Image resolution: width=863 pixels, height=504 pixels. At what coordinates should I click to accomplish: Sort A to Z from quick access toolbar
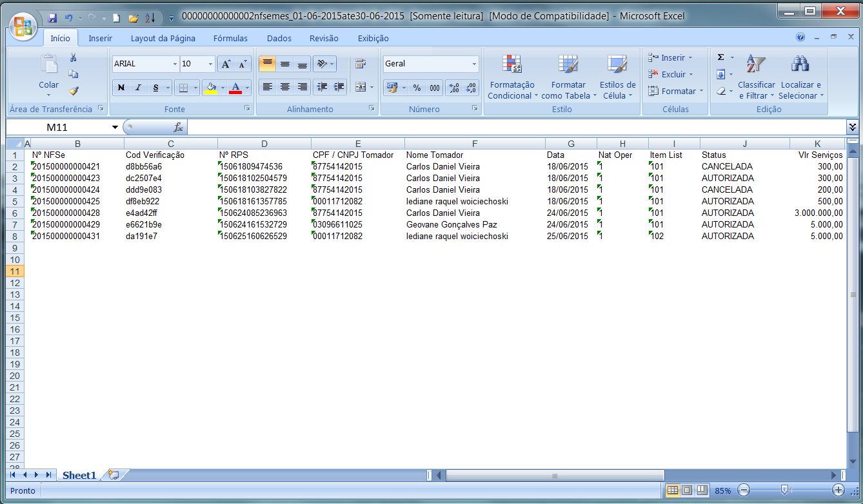pos(150,17)
